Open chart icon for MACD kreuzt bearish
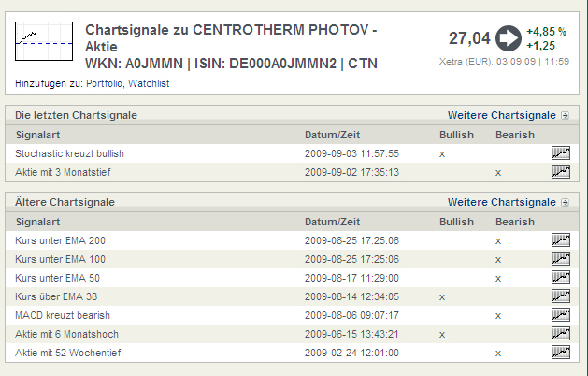This screenshot has height=376, width=588. [x=561, y=315]
